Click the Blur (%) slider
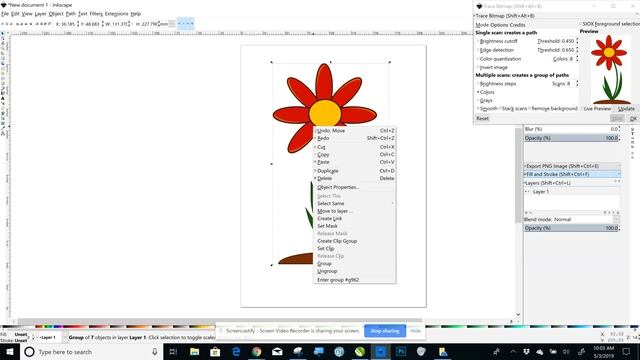 click(x=571, y=129)
